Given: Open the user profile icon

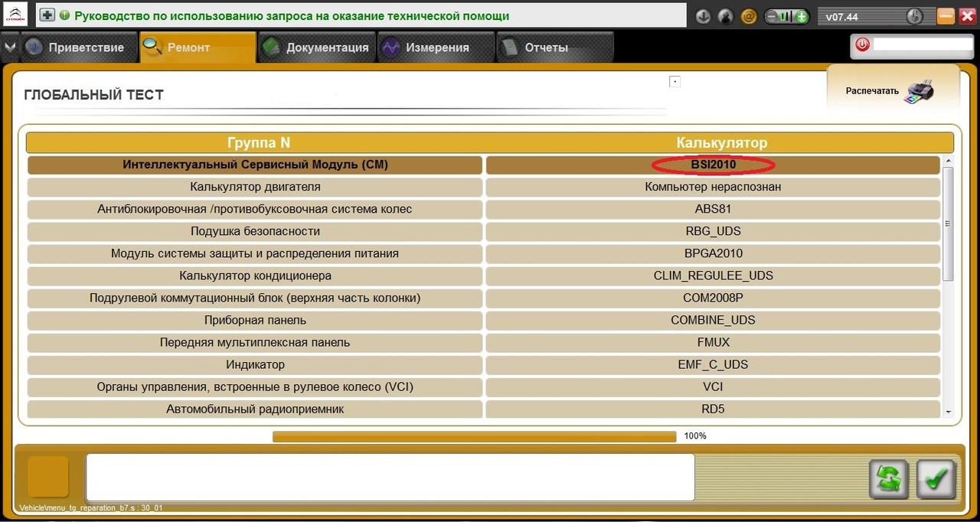Looking at the screenshot, I should (726, 16).
